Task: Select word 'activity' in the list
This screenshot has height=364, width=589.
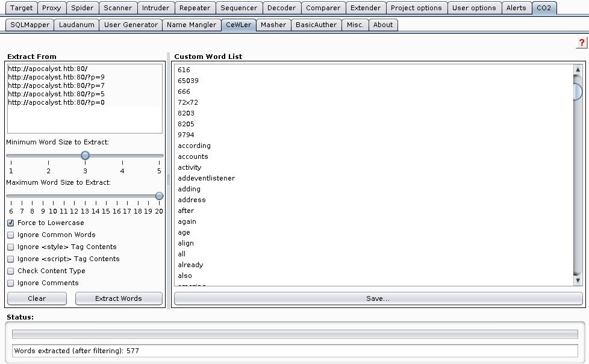Action: pos(190,167)
